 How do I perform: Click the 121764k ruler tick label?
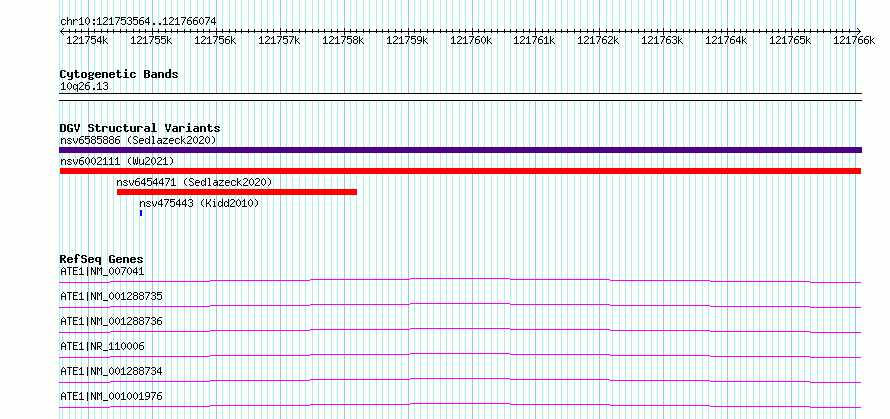pos(726,40)
